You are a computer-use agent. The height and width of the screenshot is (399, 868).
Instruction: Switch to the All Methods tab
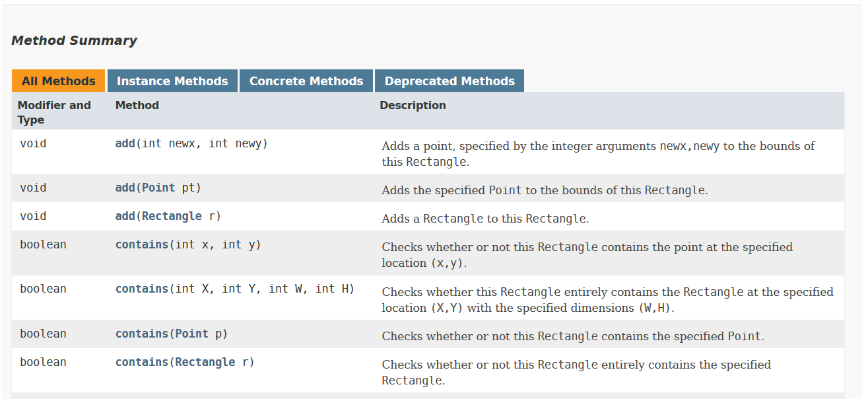coord(59,81)
